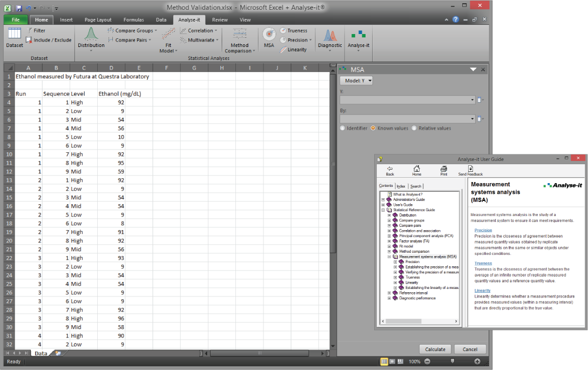Click the Precision icon
Screen dimensions: 588x370
(x=283, y=40)
